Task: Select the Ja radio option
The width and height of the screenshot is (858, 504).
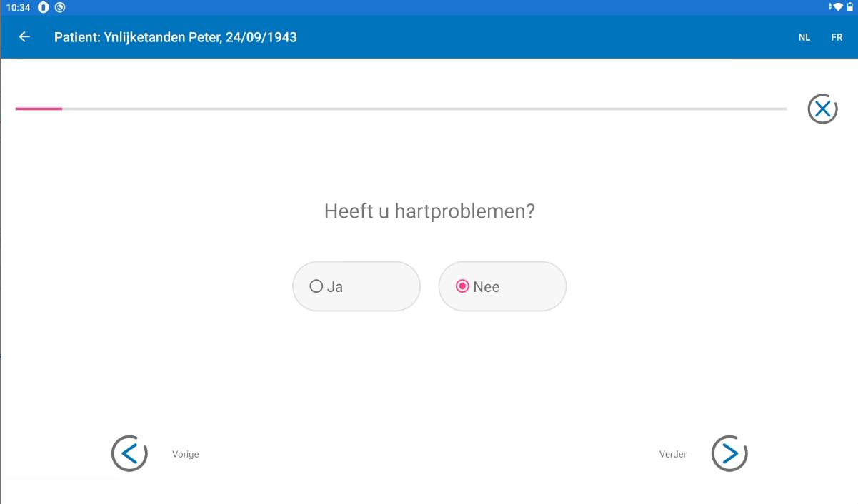Action: click(356, 286)
